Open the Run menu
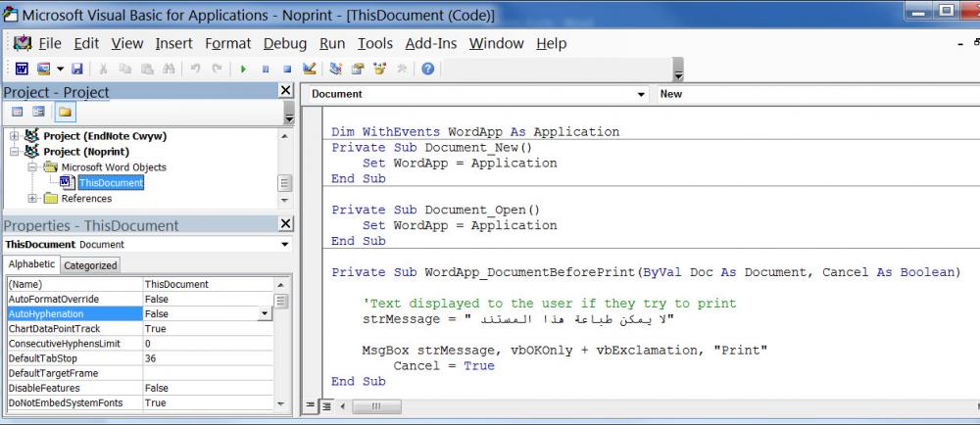 [332, 43]
